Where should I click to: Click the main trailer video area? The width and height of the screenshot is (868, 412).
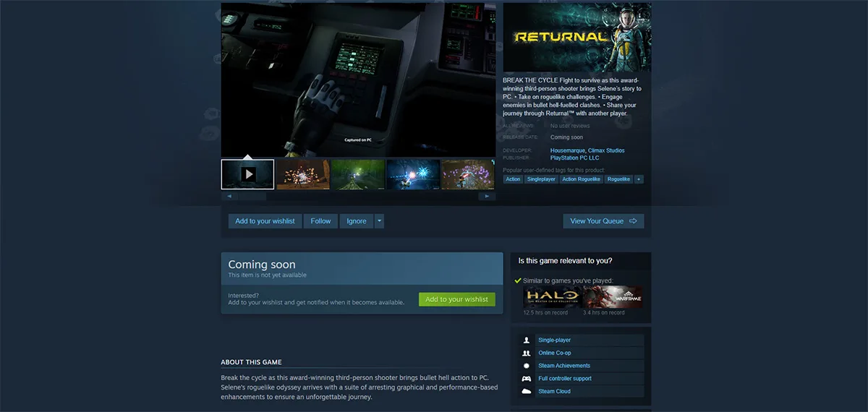tap(358, 79)
